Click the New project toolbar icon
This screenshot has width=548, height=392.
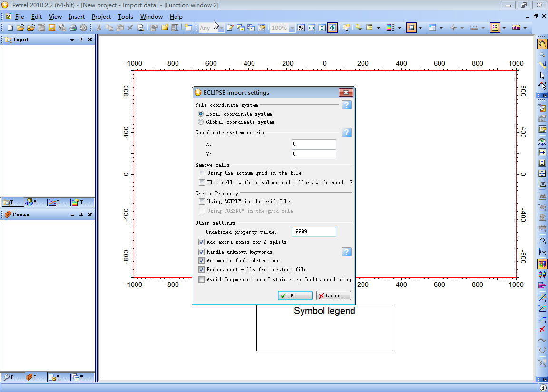10,28
